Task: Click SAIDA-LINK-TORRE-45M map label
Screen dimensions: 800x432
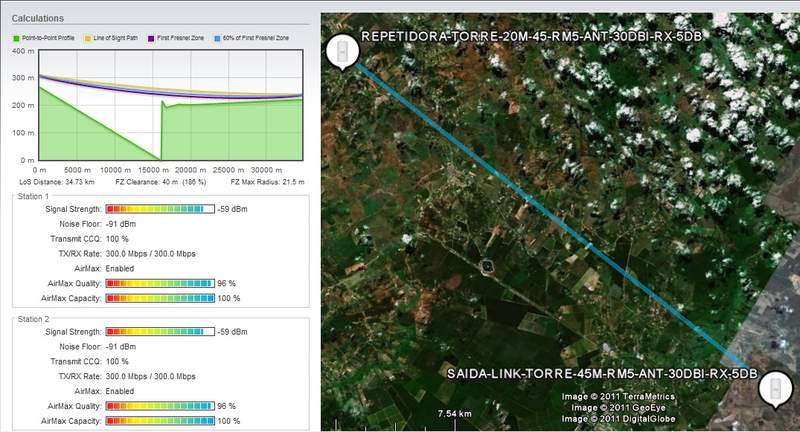Action: click(602, 373)
